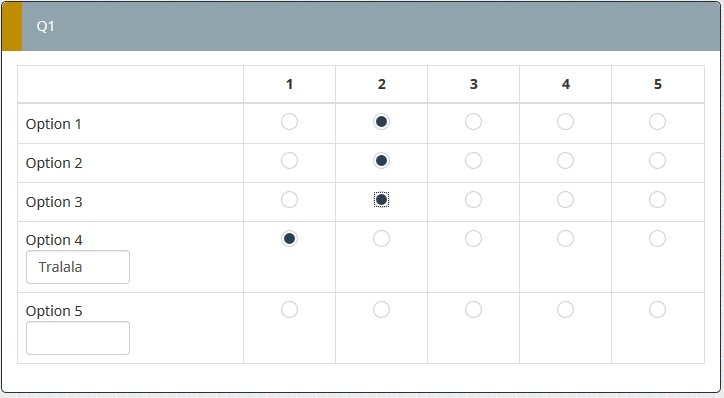Select rating 3 for Option 5
Image resolution: width=724 pixels, height=398 pixels.
(x=473, y=310)
